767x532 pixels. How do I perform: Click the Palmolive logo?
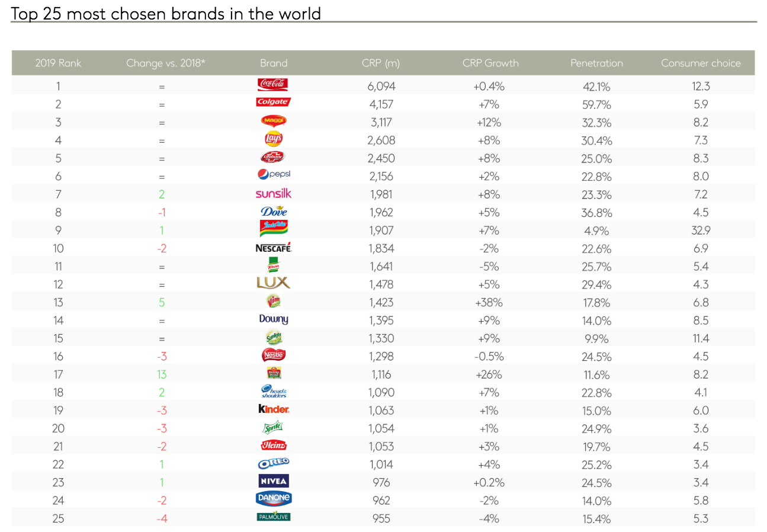click(x=274, y=517)
